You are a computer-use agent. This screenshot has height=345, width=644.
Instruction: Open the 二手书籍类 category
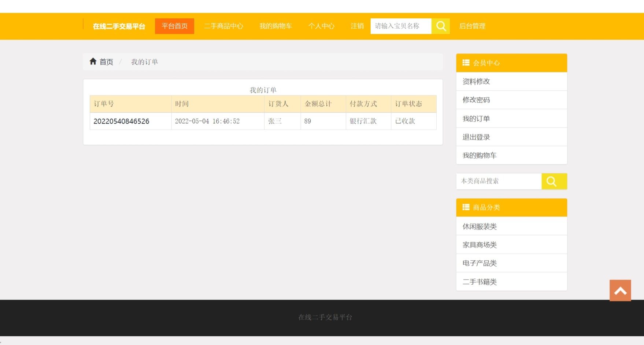point(479,282)
